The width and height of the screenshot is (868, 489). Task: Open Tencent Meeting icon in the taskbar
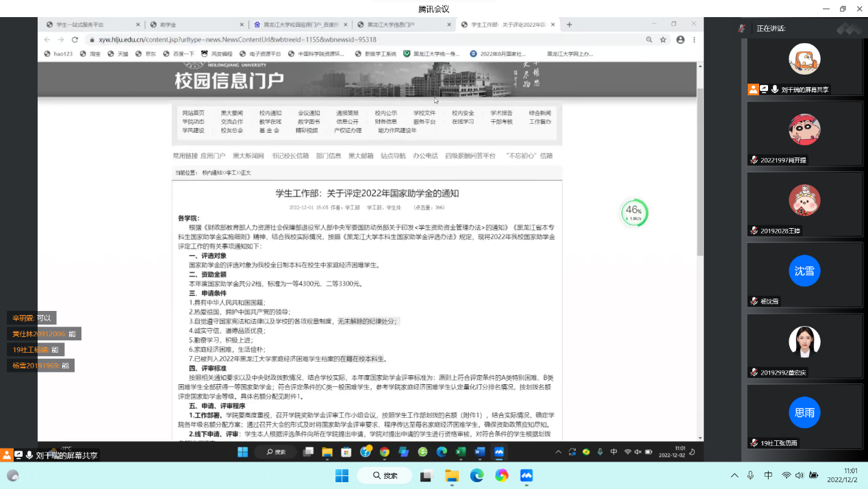526,475
